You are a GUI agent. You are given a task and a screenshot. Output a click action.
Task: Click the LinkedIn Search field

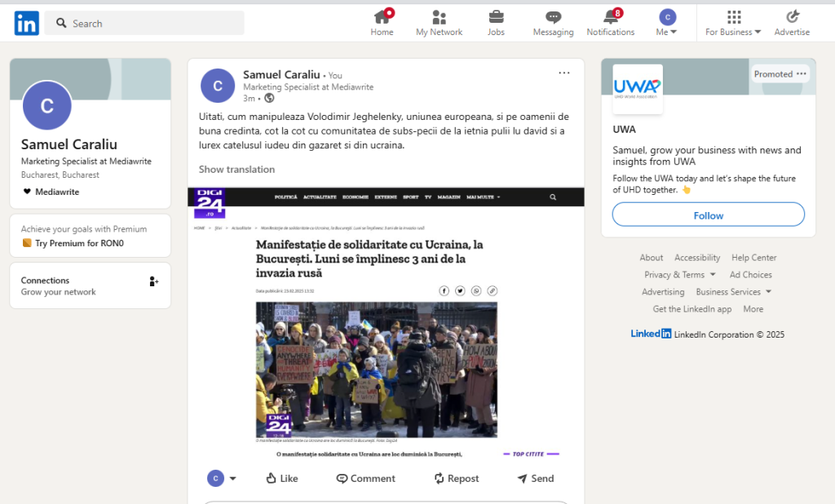[x=144, y=24]
